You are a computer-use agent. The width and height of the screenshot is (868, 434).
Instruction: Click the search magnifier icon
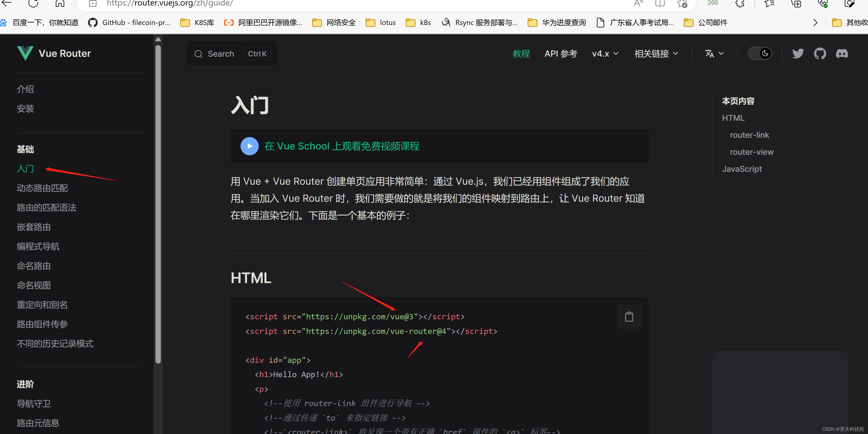(198, 54)
